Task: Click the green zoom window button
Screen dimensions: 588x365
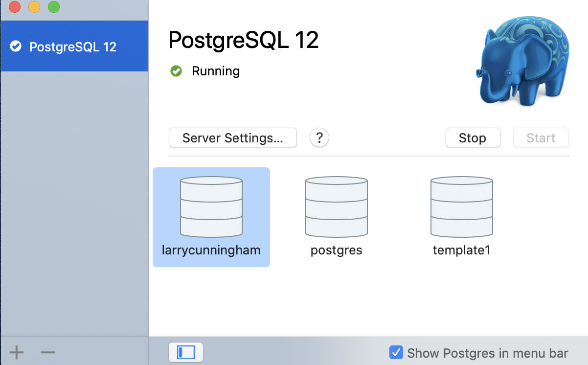Action: point(54,7)
